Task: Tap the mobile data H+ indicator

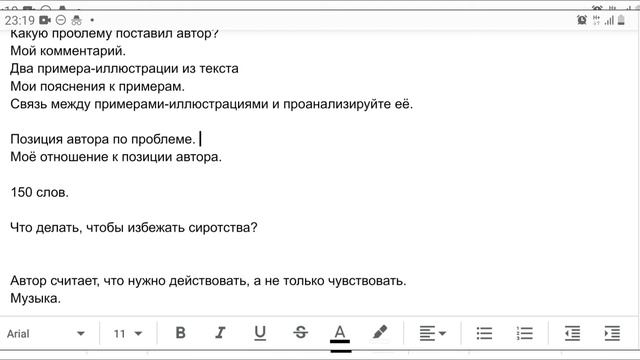Action: click(x=596, y=20)
